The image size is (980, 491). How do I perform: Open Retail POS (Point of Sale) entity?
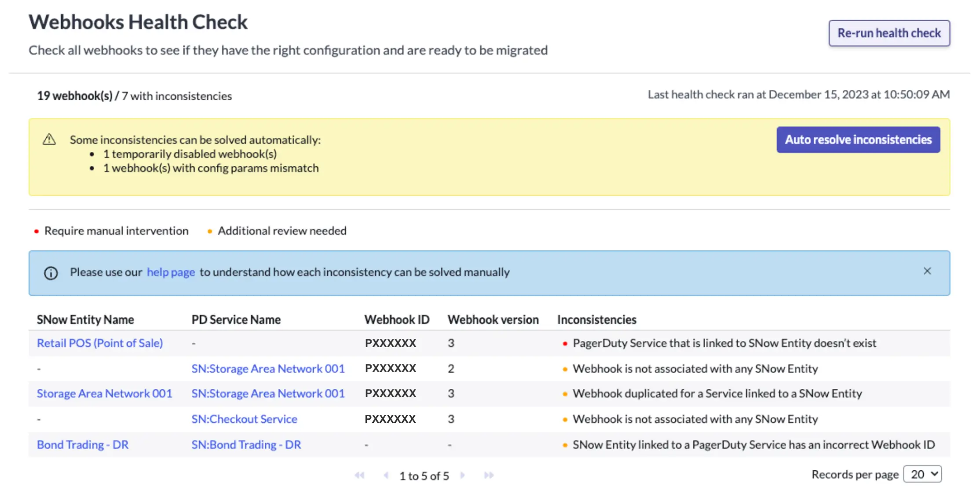100,343
